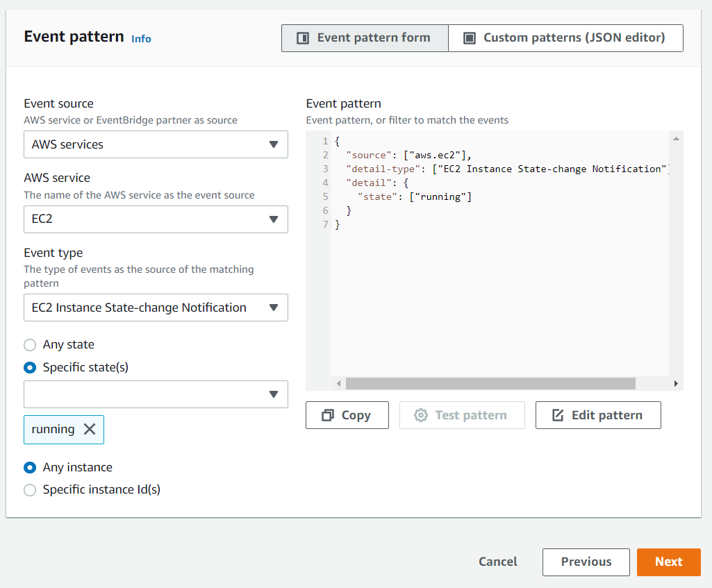Select the Any state radio option

point(30,345)
